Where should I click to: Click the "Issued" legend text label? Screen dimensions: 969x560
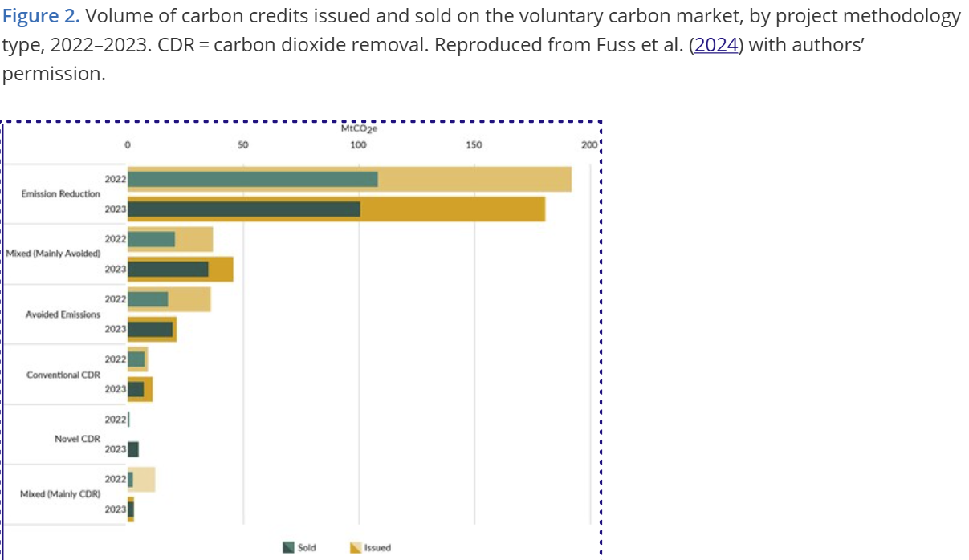377,547
